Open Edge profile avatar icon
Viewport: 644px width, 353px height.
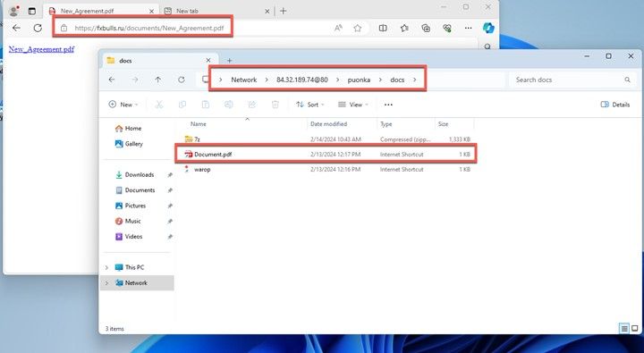point(14,11)
